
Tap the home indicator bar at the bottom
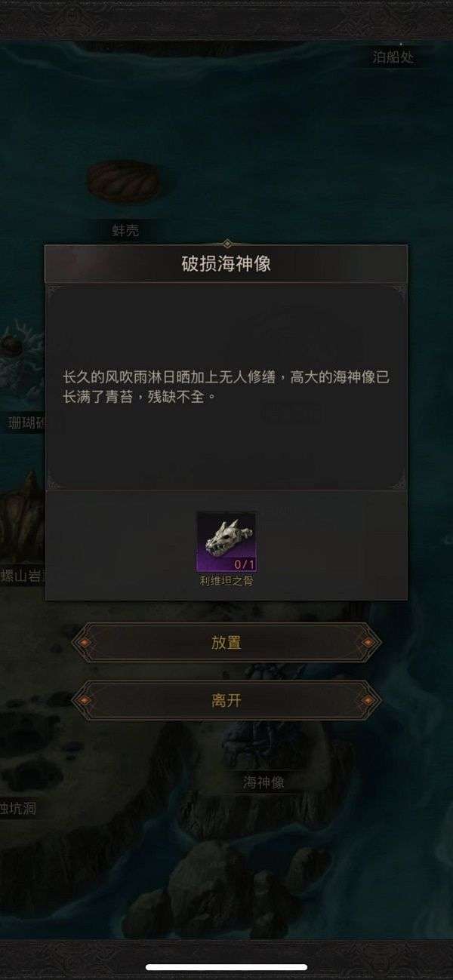[x=226, y=967]
